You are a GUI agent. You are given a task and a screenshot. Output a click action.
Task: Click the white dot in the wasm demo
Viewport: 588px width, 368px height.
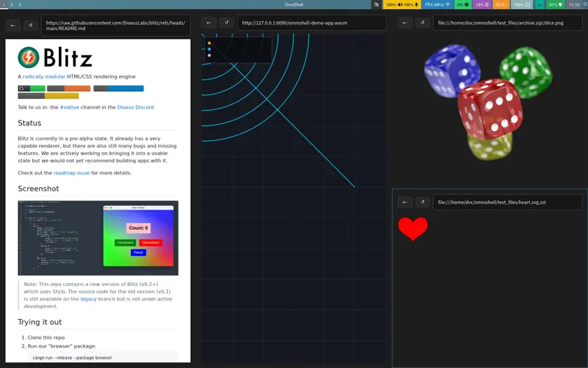click(x=209, y=55)
